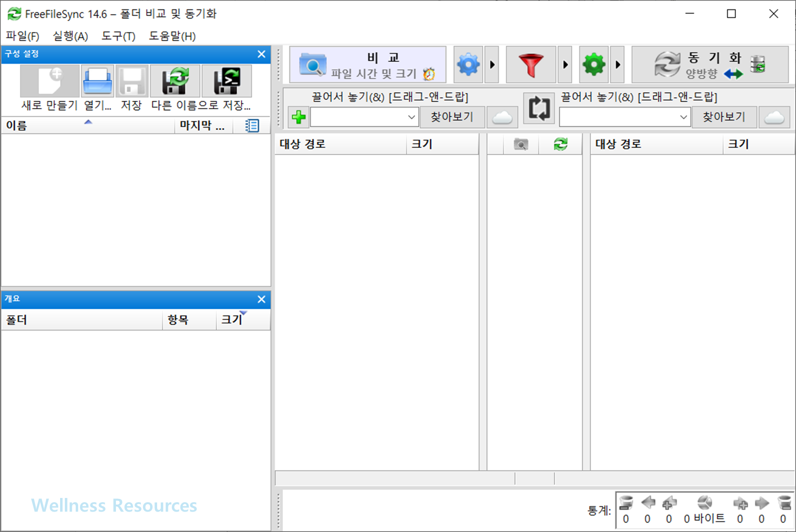The width and height of the screenshot is (796, 532).
Task: Open comparison settings blue gear
Action: [x=469, y=65]
